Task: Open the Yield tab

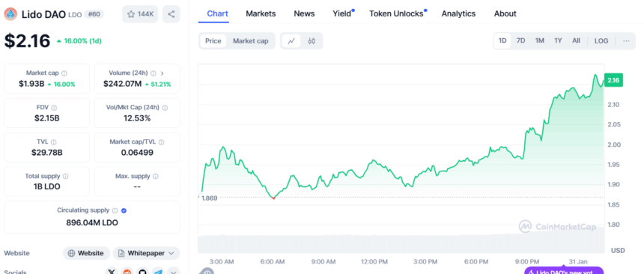Action: point(342,13)
